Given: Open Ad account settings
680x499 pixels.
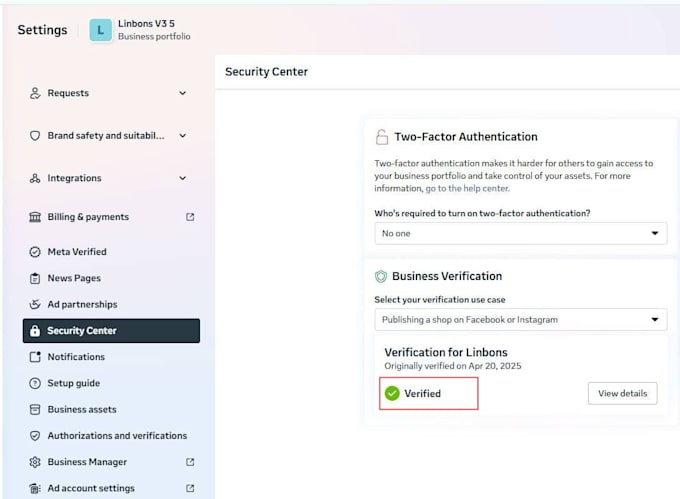Looking at the screenshot, I should (111, 488).
